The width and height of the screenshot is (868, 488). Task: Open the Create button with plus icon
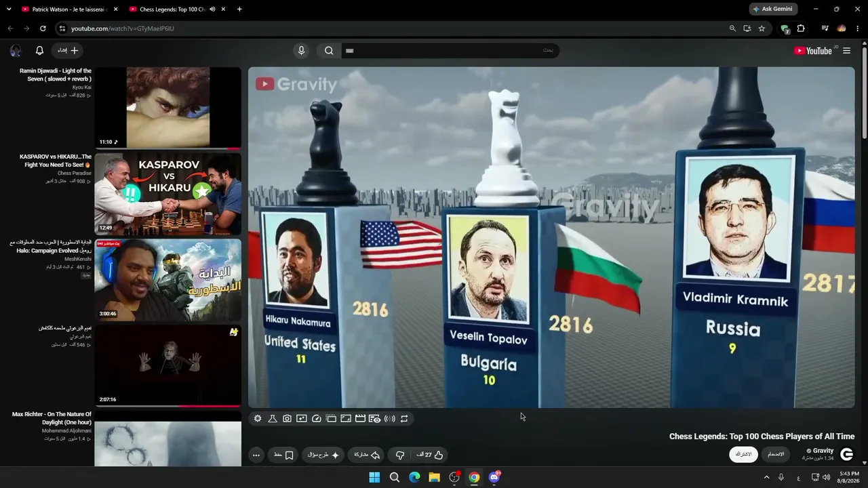(67, 50)
